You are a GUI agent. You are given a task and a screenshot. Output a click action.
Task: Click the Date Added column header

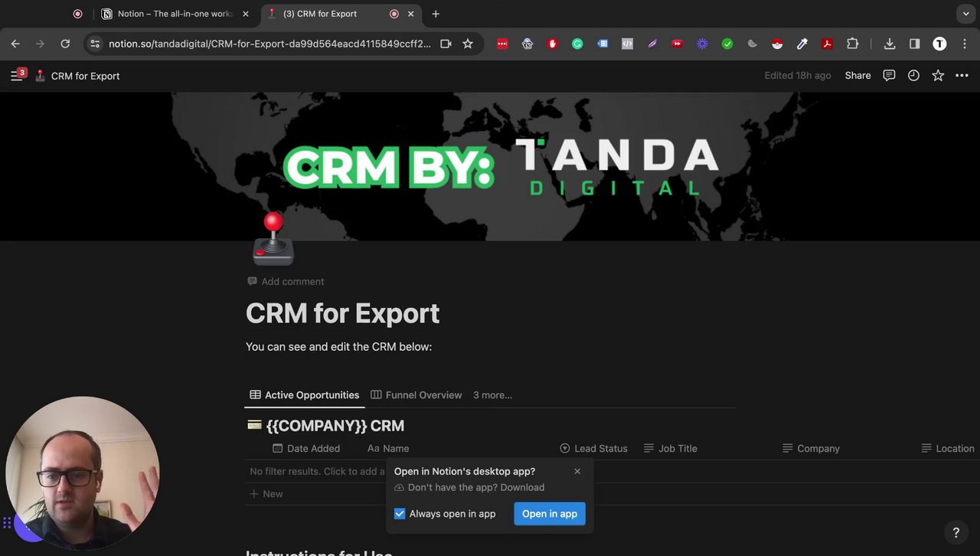click(x=306, y=449)
